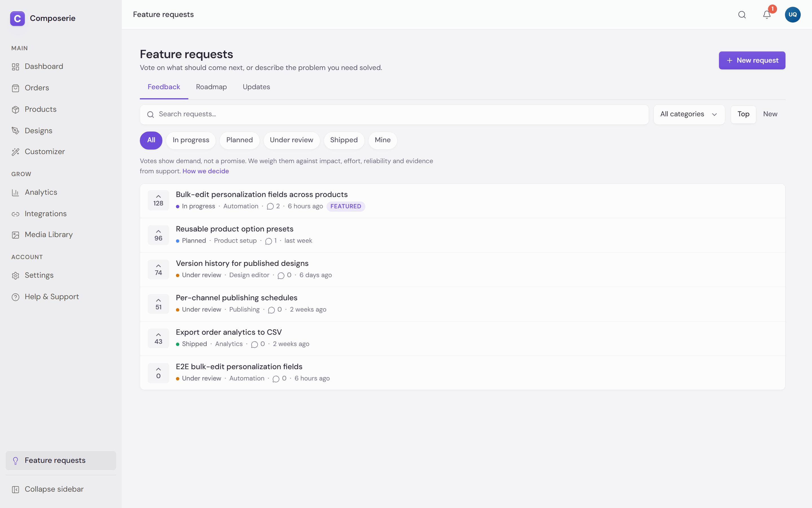
Task: Open Media Library in the sidebar
Action: click(61, 235)
